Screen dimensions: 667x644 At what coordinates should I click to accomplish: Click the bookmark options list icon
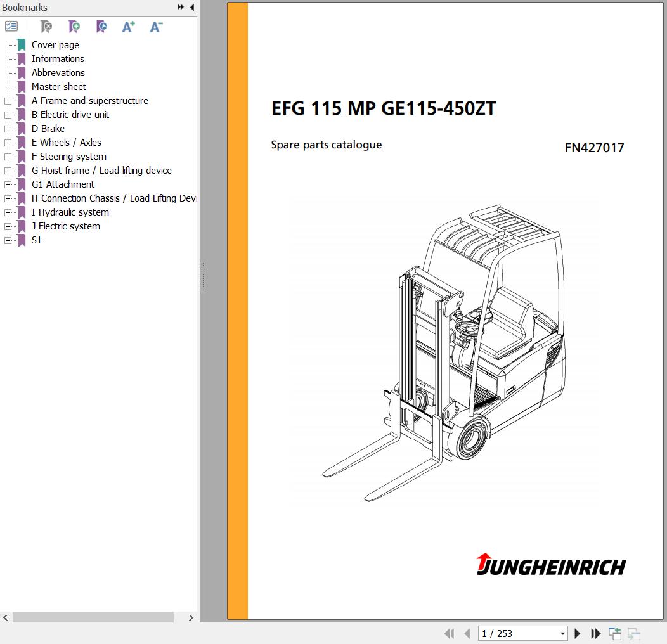click(11, 27)
